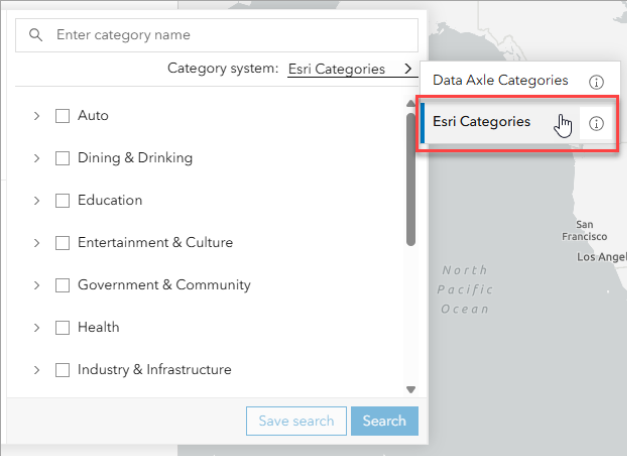Expand the Auto category
627x456 pixels.
coord(37,116)
